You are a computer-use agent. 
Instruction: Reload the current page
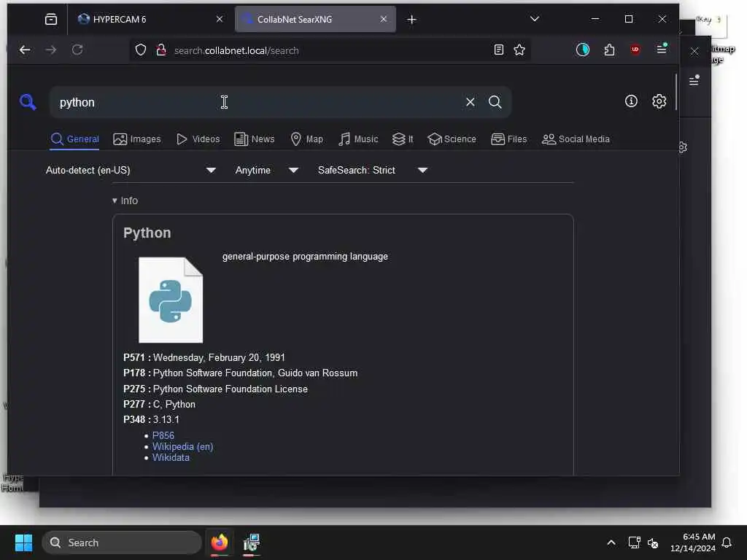[x=77, y=50]
